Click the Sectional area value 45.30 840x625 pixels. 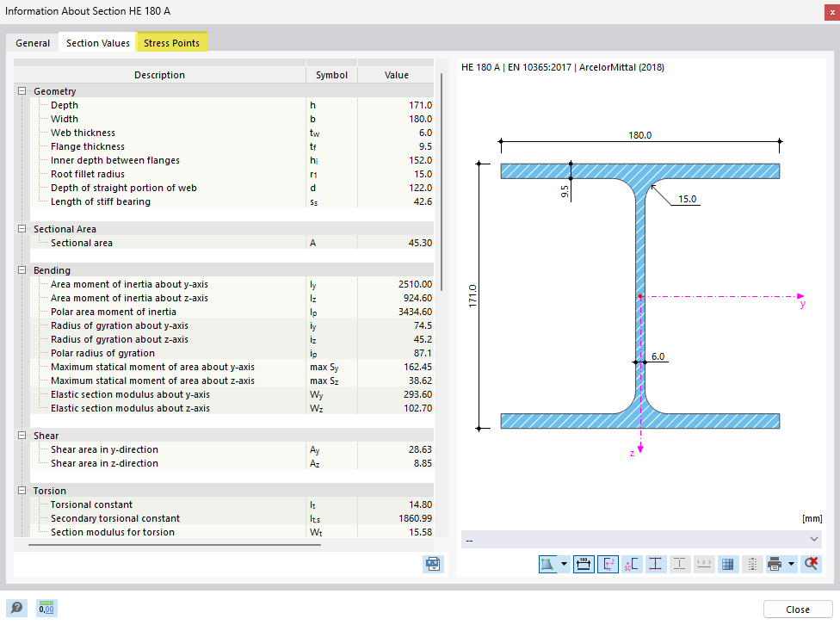420,243
